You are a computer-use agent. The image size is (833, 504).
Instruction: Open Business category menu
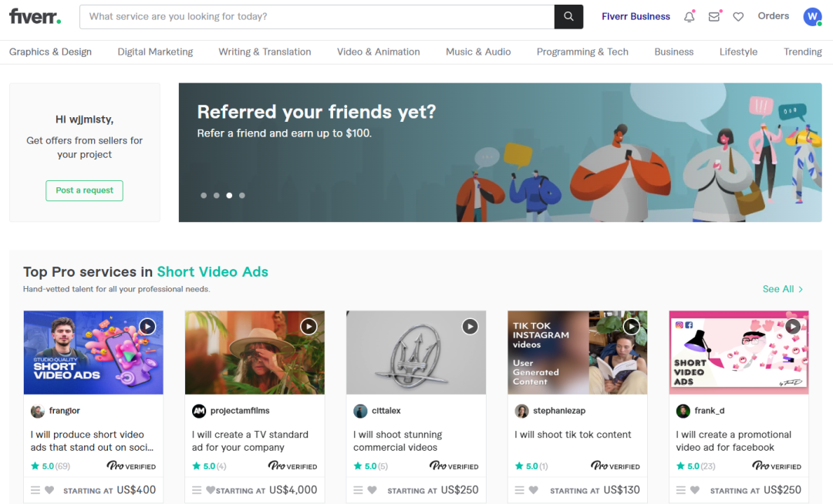tap(673, 52)
